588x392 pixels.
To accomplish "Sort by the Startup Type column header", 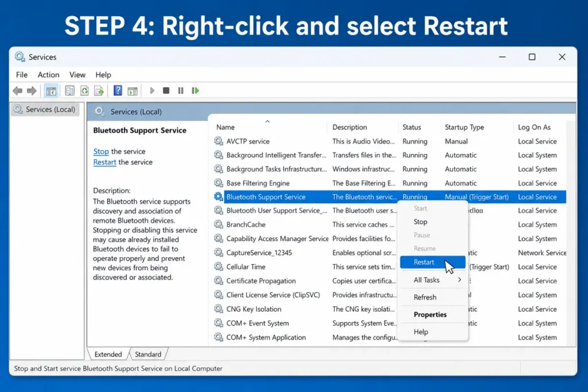I will (x=464, y=127).
